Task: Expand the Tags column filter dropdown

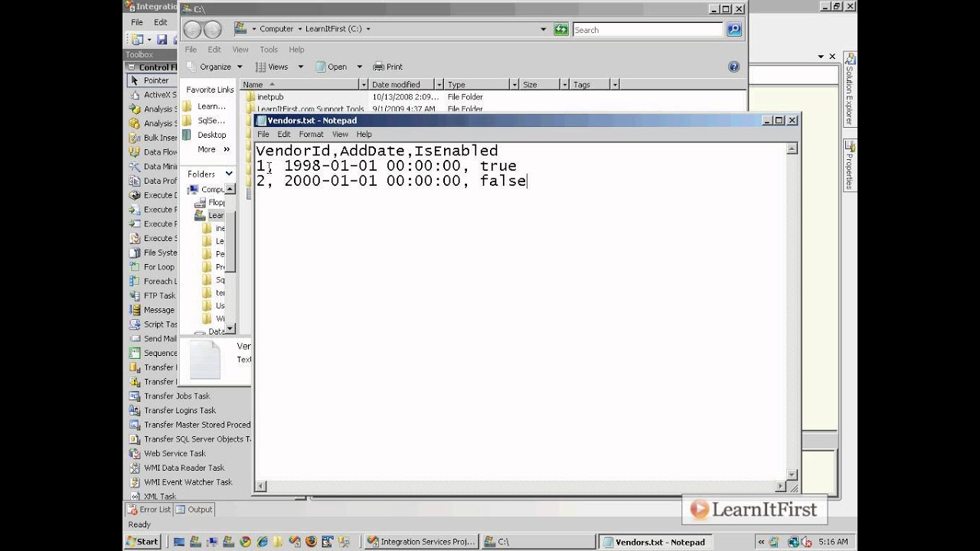Action: (614, 84)
